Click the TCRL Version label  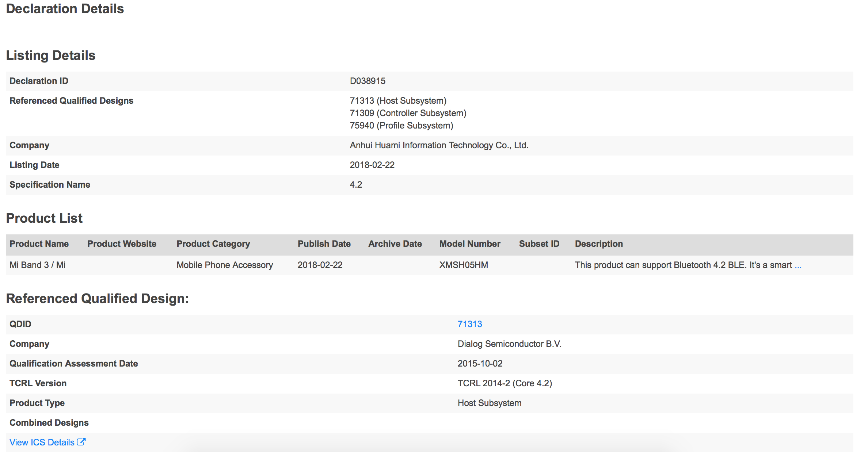coord(38,383)
